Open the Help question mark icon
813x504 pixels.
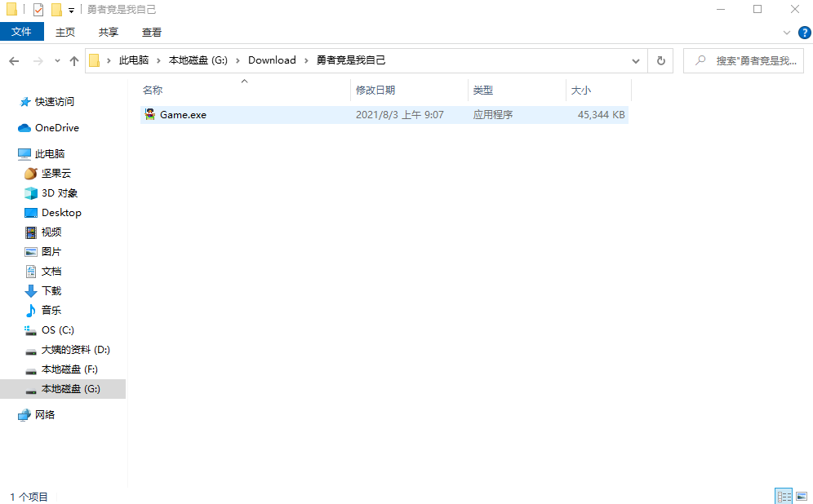[x=804, y=33]
